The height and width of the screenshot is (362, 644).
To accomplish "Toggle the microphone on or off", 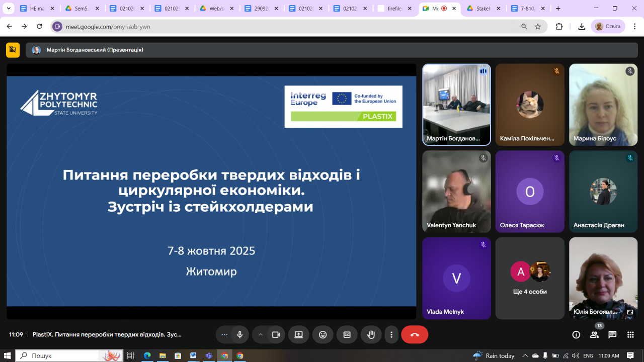I will click(240, 334).
